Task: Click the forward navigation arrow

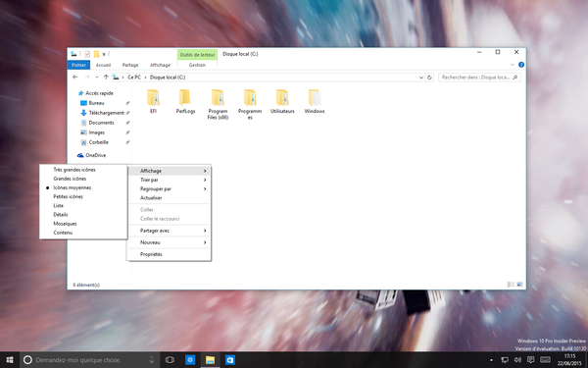Action: [x=87, y=77]
